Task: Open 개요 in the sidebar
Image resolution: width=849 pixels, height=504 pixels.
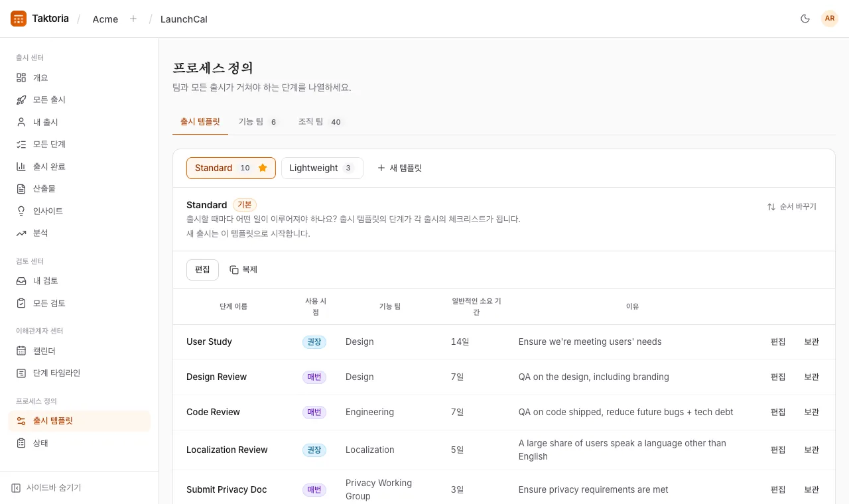Action: [x=80, y=78]
